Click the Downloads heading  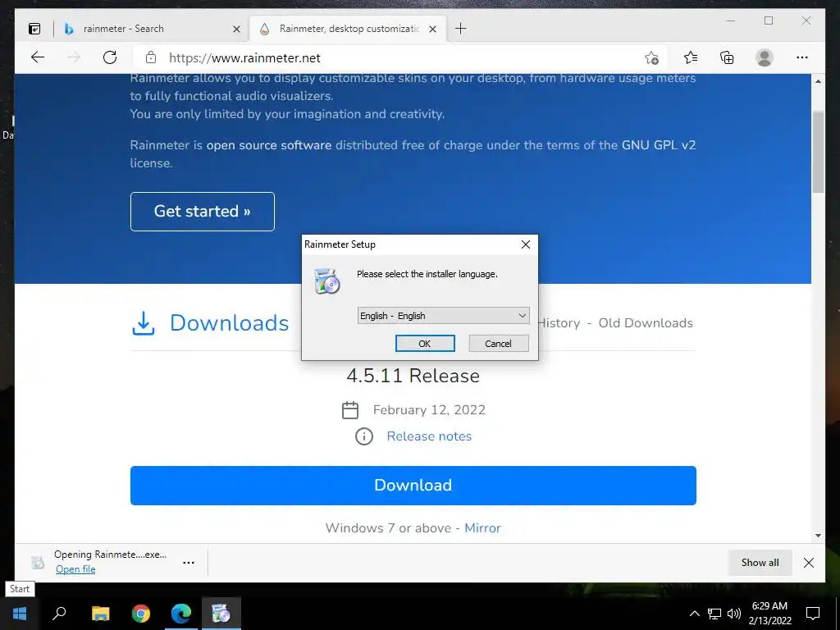230,323
